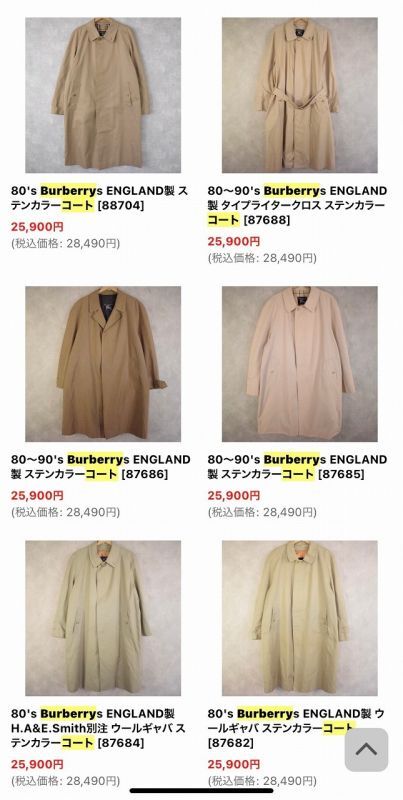View pink-beige coat image for item 87685
This screenshot has width=403, height=800.
click(299, 364)
